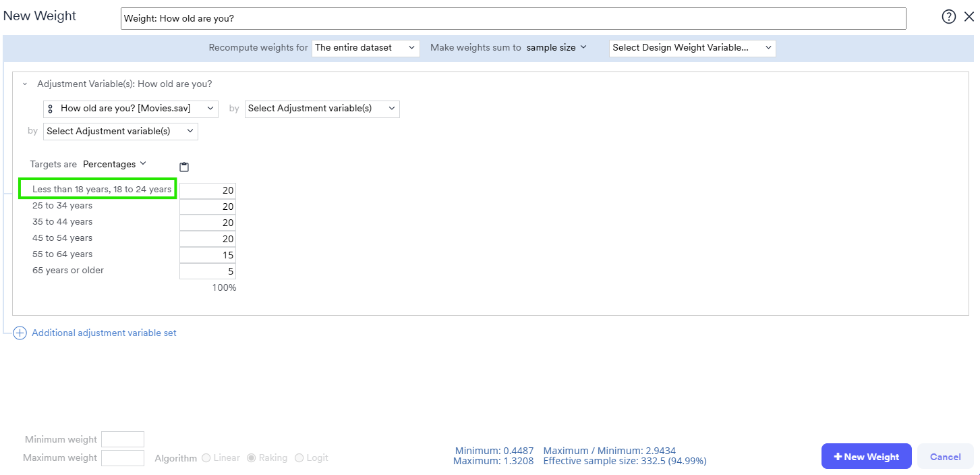Close the New Weight dialog

point(969,18)
